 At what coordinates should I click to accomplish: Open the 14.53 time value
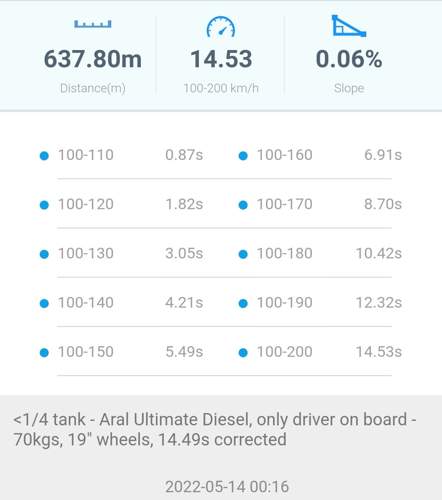pos(221,59)
